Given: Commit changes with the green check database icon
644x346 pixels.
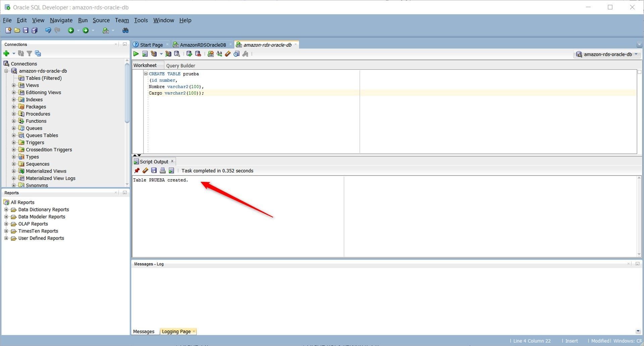Looking at the screenshot, I should [x=189, y=54].
